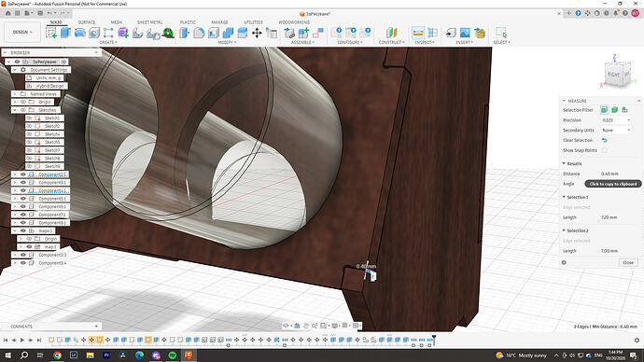The image size is (644, 362).
Task: Open Spotify from the Windows taskbar
Action: click(172, 355)
